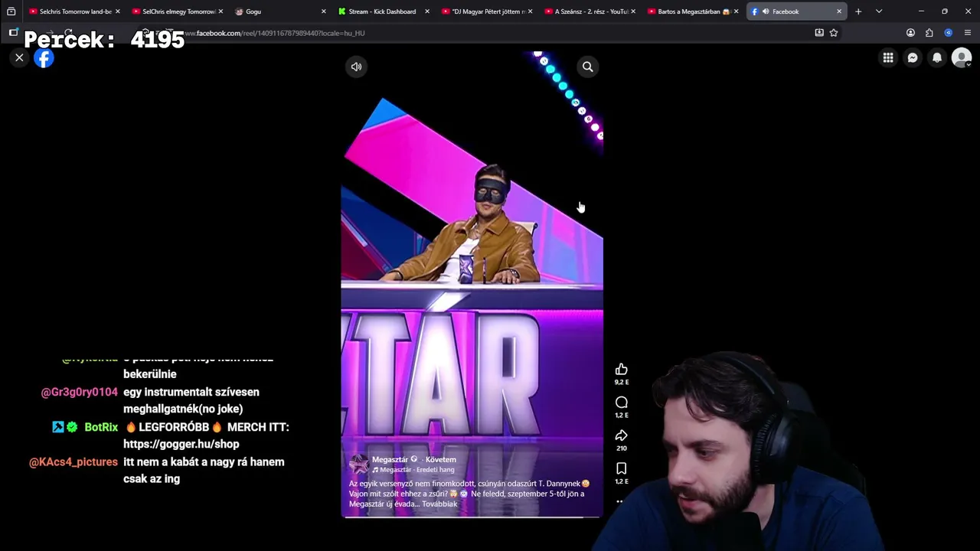Open the gogger.hu/shop chat link
The width and height of the screenshot is (980, 551).
tap(181, 444)
